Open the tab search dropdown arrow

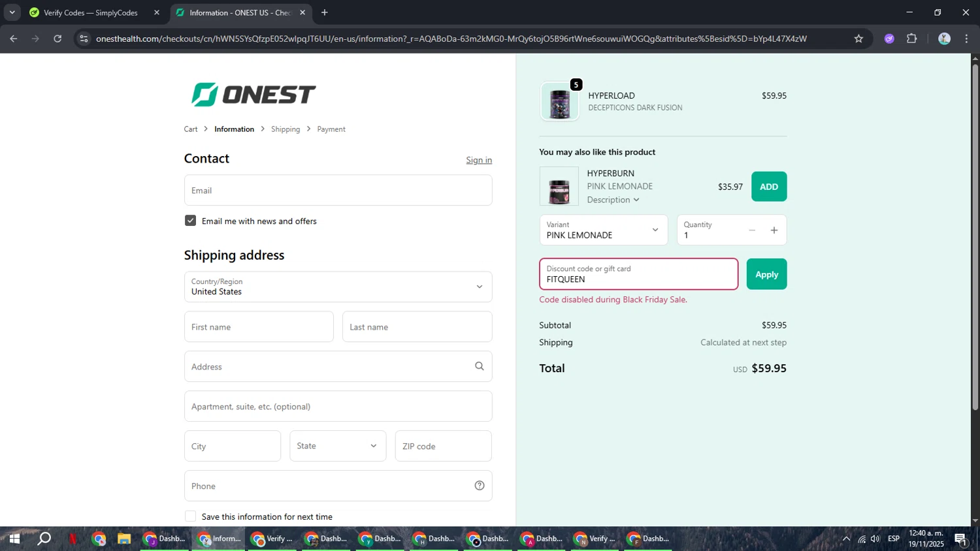click(12, 12)
